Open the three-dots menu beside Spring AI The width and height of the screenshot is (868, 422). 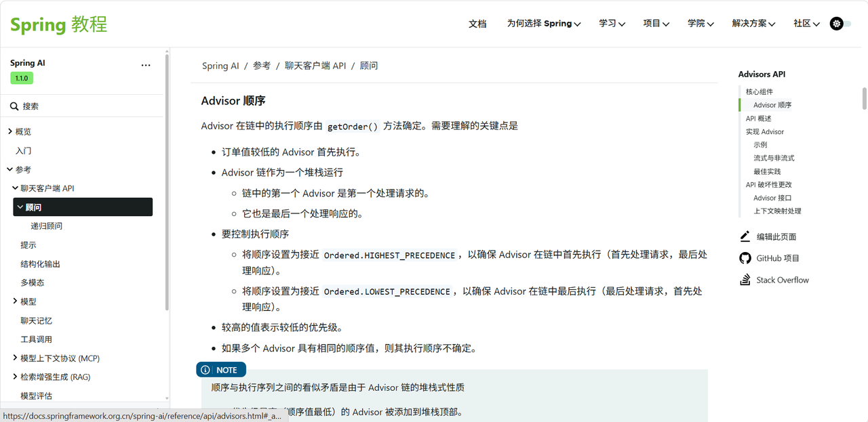pos(146,66)
